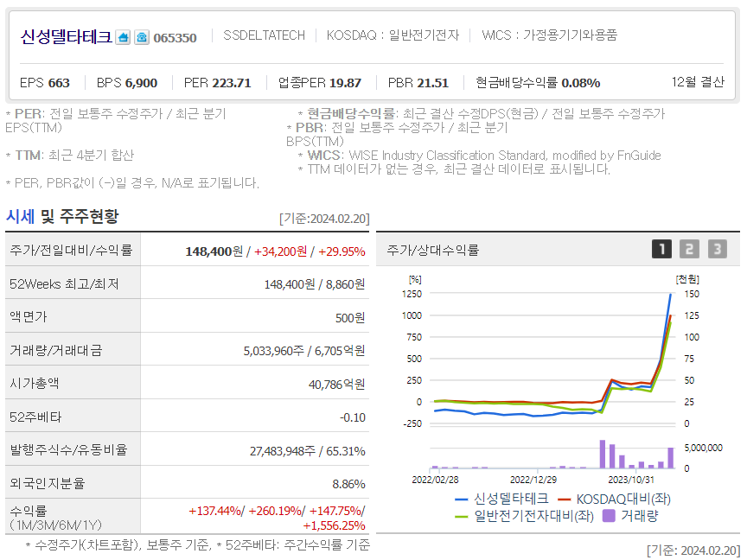Toggle the 신성델타테크 blue legend line
This screenshot has height=560, width=747.
(x=502, y=499)
